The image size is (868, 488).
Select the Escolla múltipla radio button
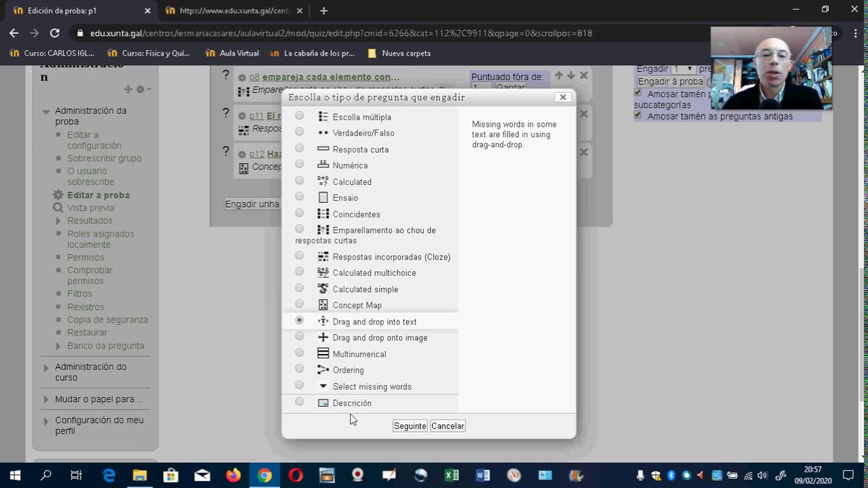pos(299,116)
